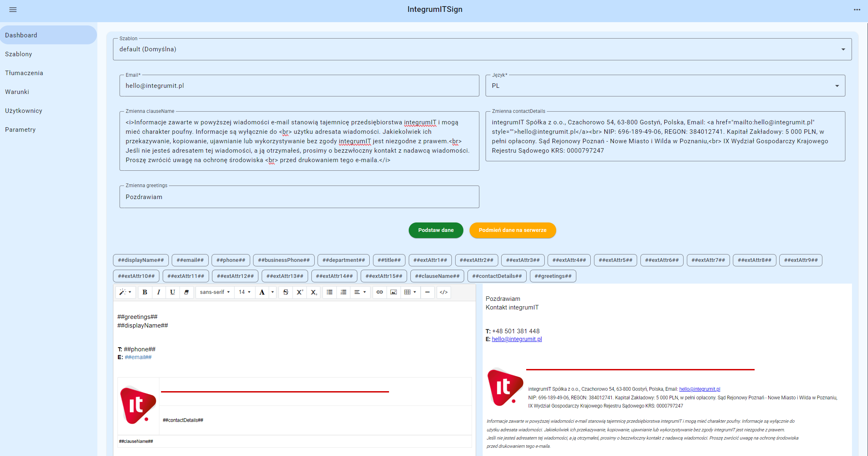Open Parametry in the sidebar

[48, 130]
